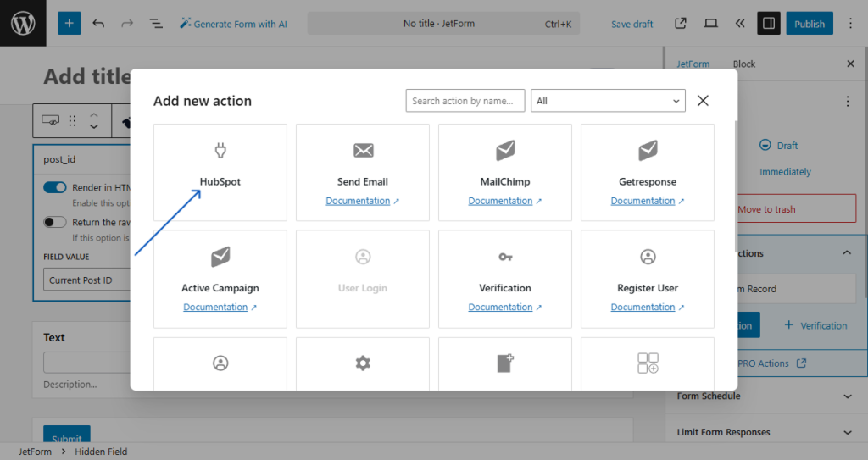This screenshot has width=868, height=460.
Task: Select the HubSpot action card
Action: [220, 172]
